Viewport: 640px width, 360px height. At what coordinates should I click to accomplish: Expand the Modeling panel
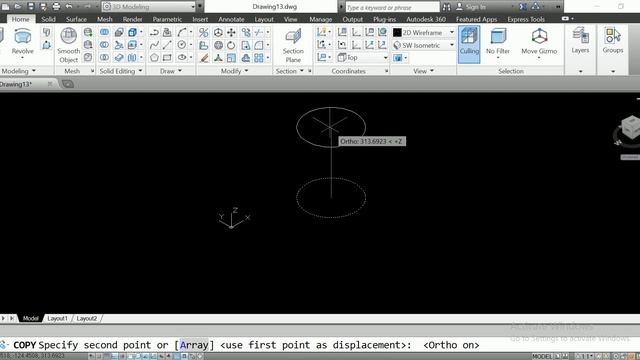(x=18, y=71)
